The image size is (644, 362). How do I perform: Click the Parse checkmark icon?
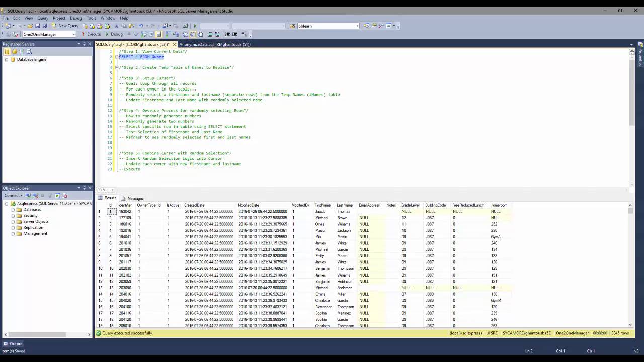[x=136, y=34]
